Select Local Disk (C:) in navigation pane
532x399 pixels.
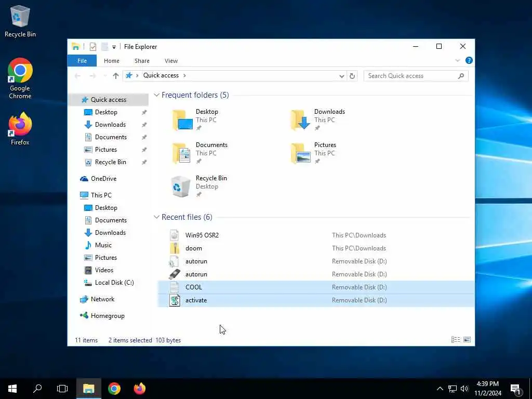click(114, 283)
